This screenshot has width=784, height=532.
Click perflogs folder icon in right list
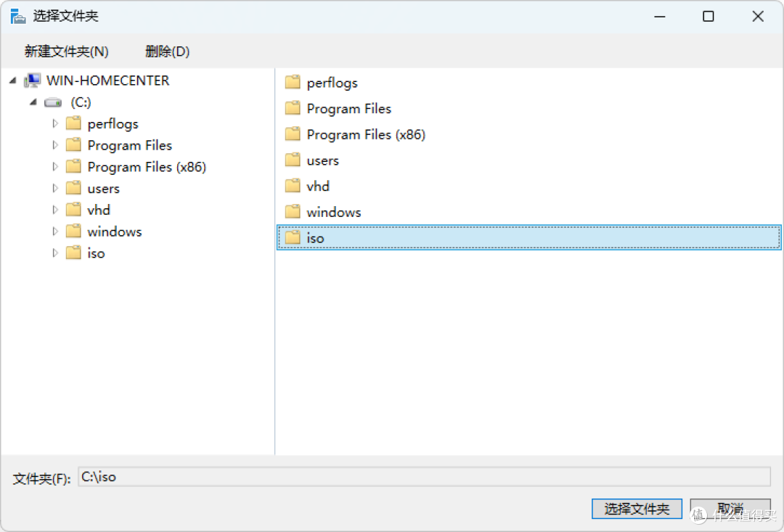[293, 82]
